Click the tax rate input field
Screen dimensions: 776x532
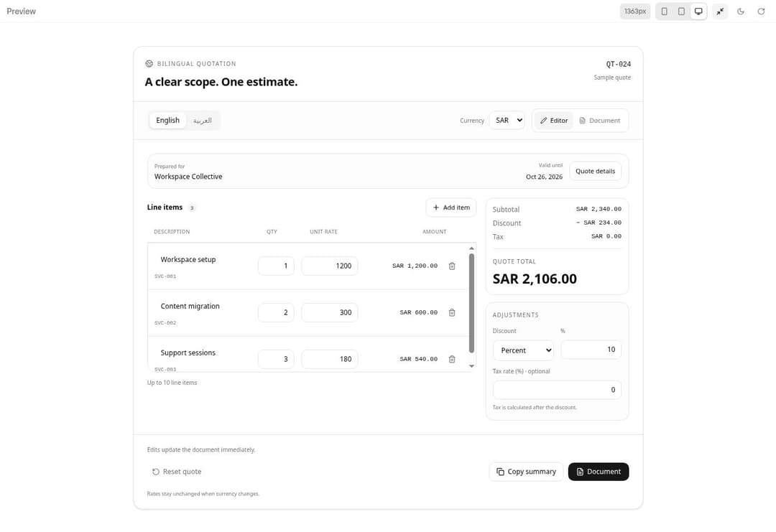(x=557, y=390)
